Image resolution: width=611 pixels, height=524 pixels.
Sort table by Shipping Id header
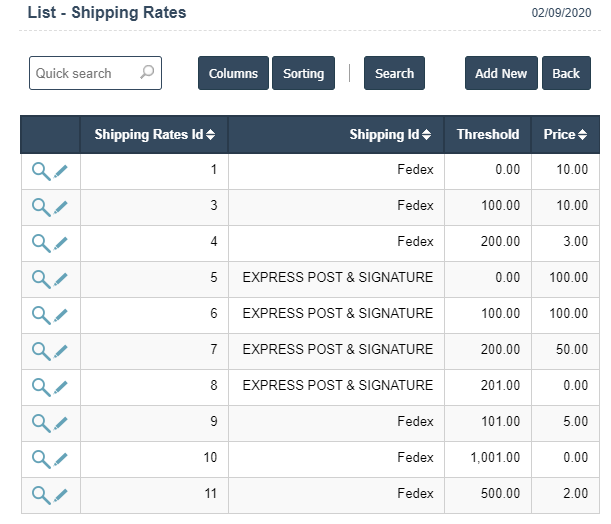pyautogui.click(x=390, y=135)
